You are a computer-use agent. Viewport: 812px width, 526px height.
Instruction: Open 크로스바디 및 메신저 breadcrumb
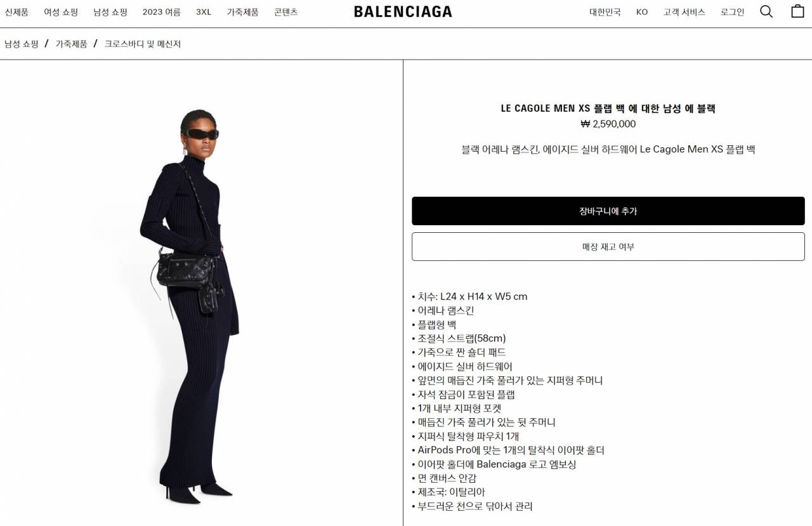point(143,44)
